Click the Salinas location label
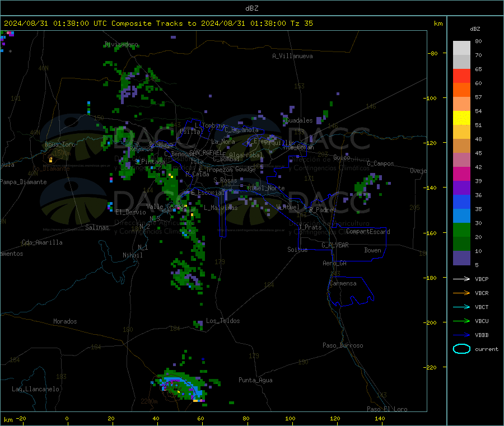The image size is (504, 426). [x=97, y=227]
